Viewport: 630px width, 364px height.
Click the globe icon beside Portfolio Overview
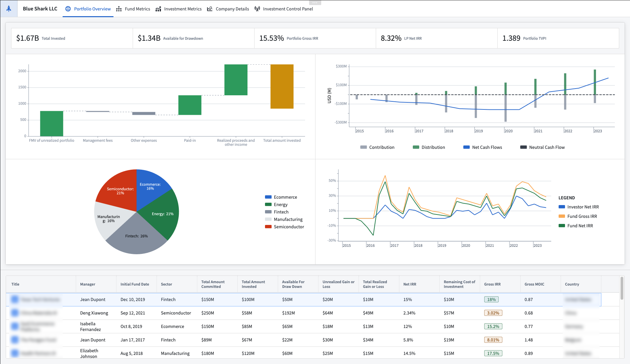[68, 9]
